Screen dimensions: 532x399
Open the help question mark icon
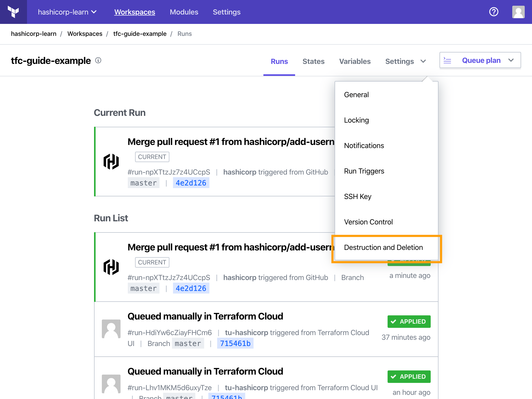click(x=494, y=12)
